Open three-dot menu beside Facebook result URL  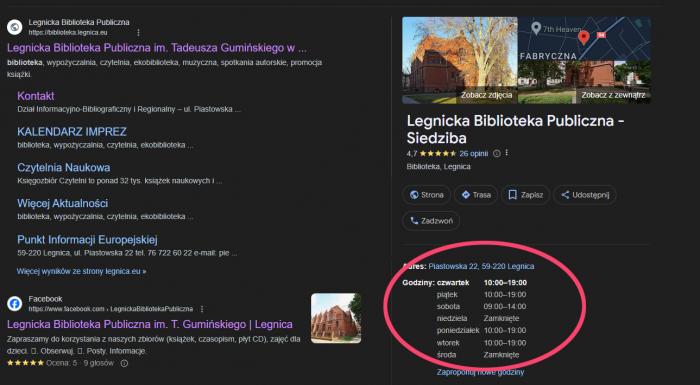point(202,309)
